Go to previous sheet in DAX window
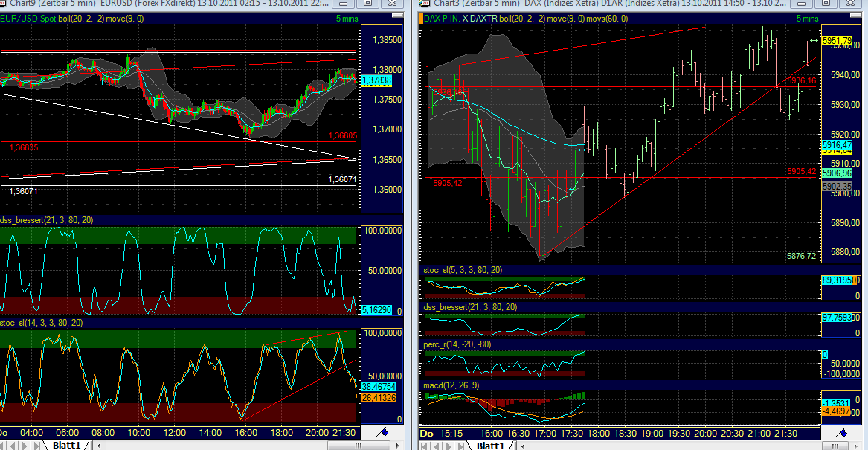 pyautogui.click(x=436, y=445)
